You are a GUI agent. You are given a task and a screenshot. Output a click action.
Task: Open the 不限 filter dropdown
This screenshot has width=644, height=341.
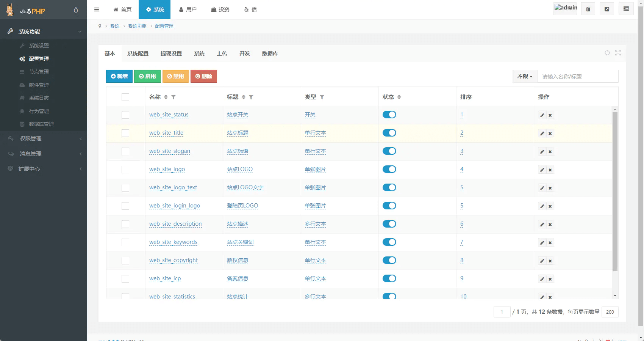click(x=525, y=76)
